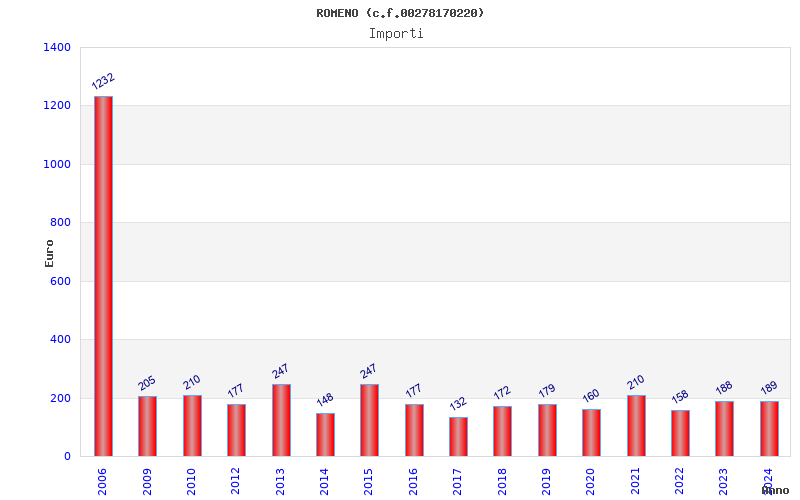Click the value label 205
Viewport: 800px width, 500px height.
click(147, 383)
